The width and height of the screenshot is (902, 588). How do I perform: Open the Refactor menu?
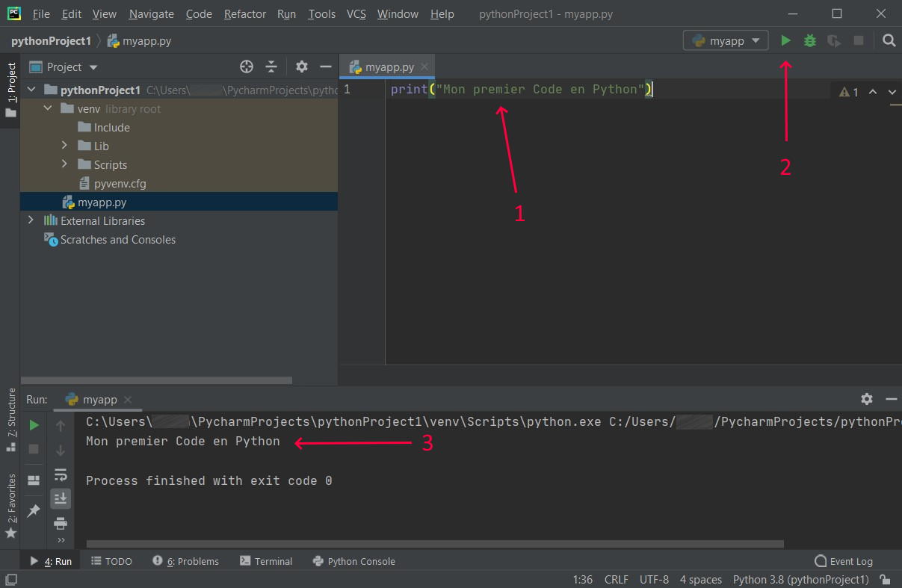tap(244, 13)
